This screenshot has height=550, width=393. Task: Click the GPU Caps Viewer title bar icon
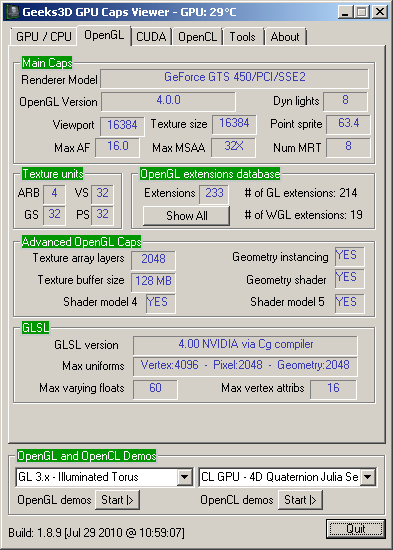[x=13, y=12]
